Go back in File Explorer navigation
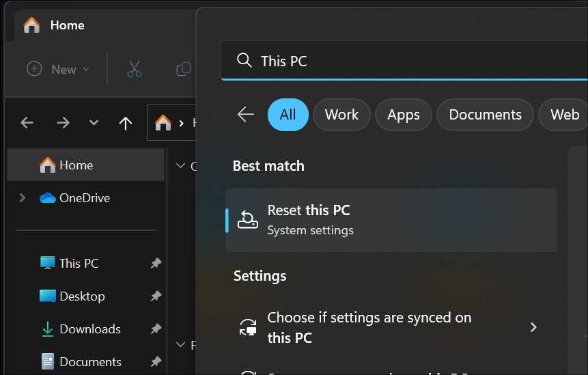 coord(27,123)
